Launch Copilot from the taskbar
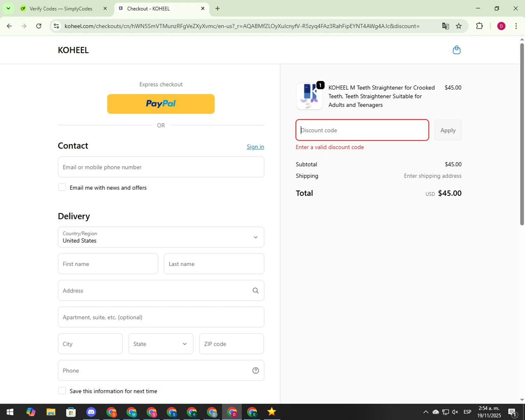 (31, 412)
